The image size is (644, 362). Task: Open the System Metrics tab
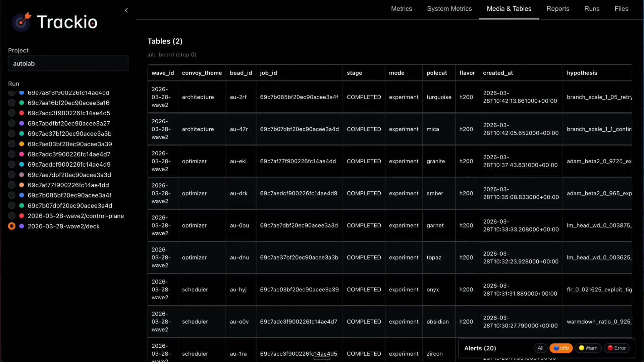point(449,9)
